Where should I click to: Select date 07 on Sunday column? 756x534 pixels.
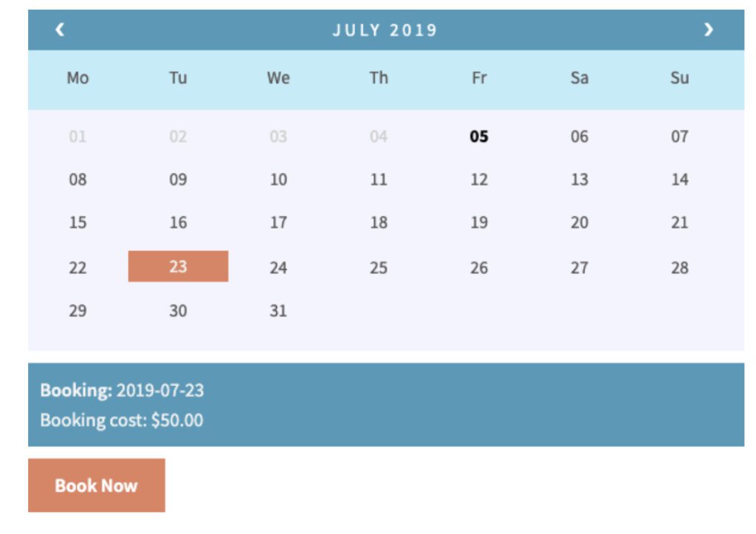(680, 137)
